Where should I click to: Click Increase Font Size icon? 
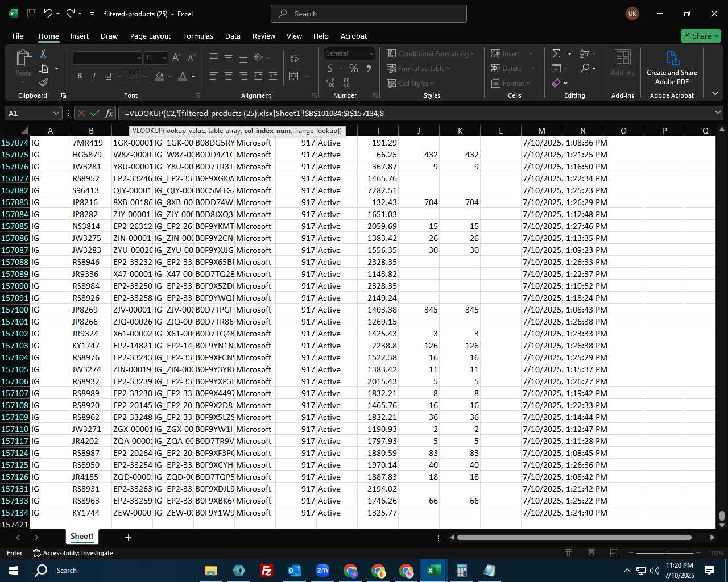(x=176, y=58)
